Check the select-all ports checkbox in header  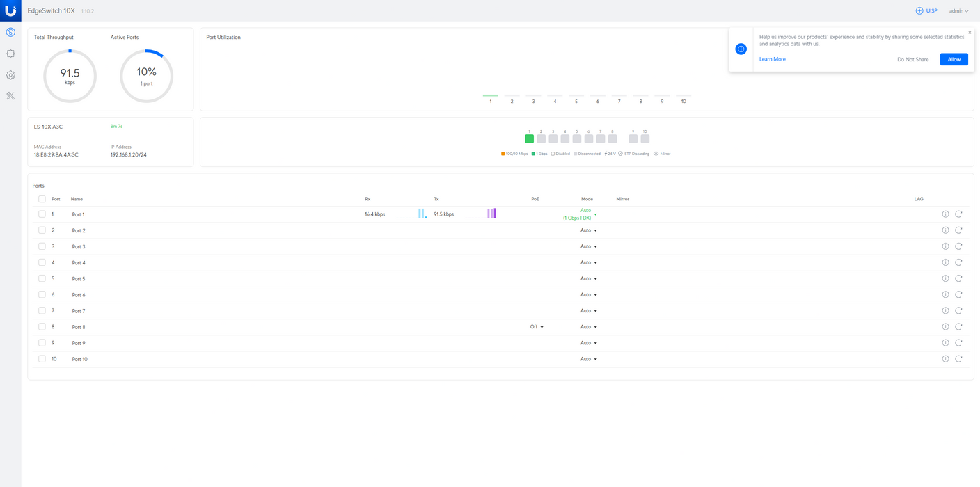42,199
